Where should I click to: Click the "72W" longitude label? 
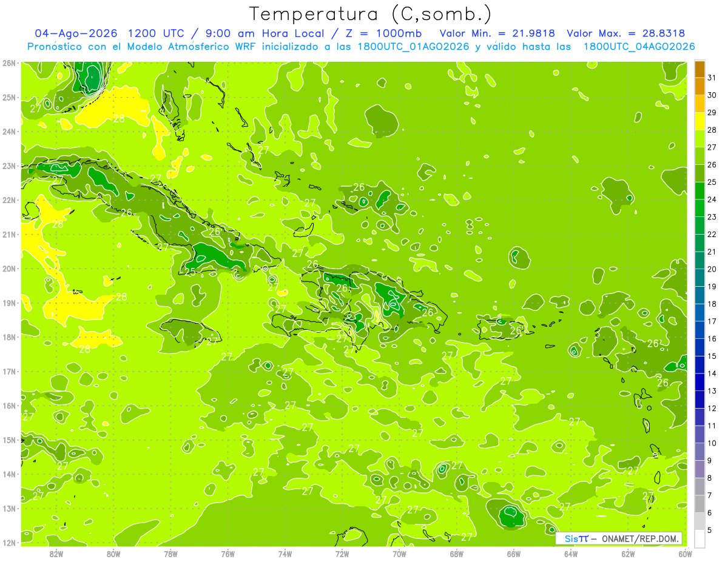(x=342, y=554)
